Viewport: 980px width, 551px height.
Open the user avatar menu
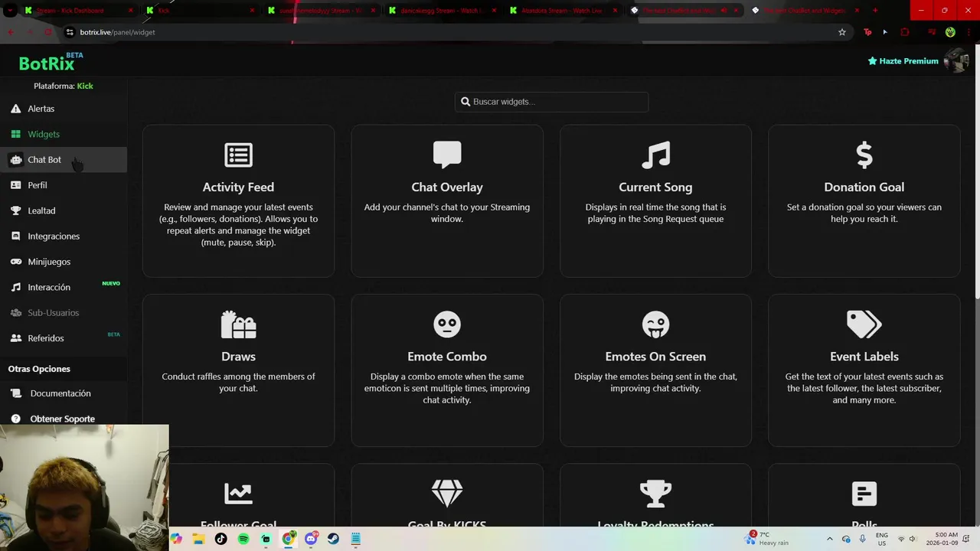click(x=955, y=60)
